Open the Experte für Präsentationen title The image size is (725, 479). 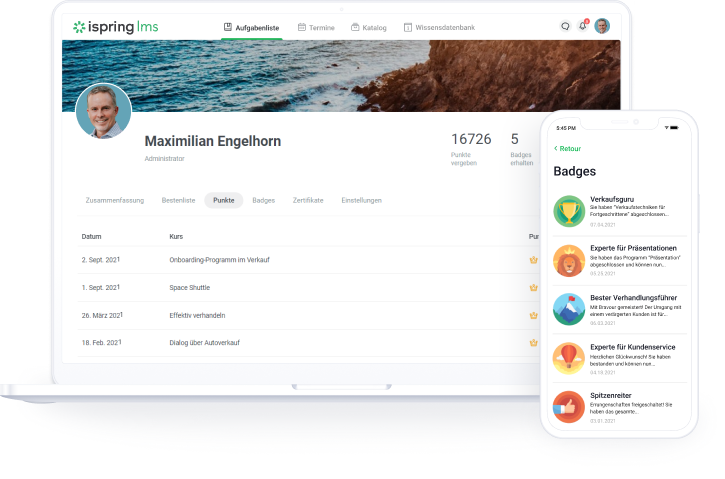click(633, 248)
